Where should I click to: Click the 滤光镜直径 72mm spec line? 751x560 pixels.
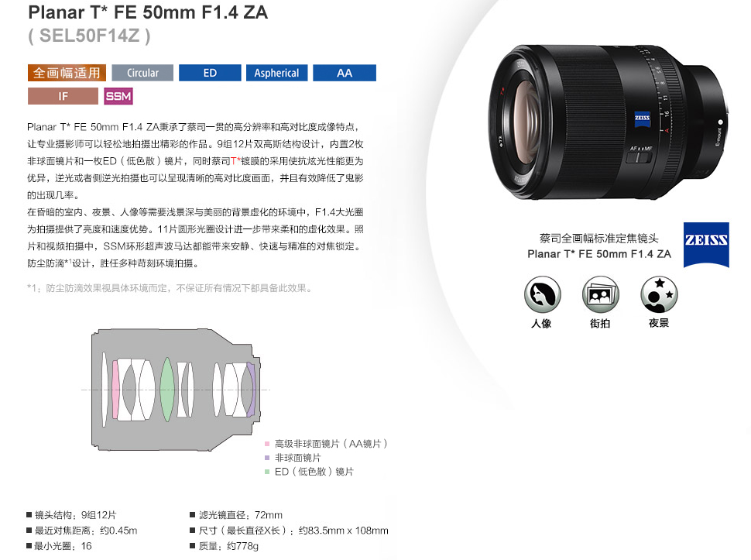point(236,515)
